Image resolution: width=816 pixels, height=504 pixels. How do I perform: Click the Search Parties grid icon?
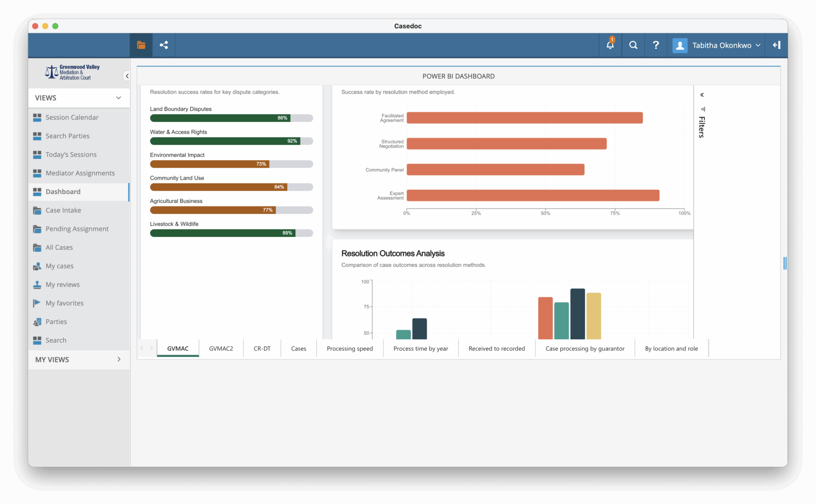[37, 136]
